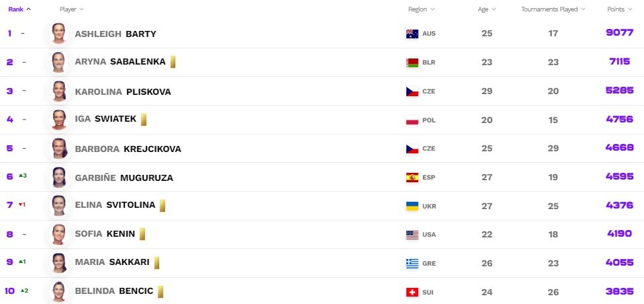644x304 pixels.
Task: Expand the Region column filter
Action: 421,9
